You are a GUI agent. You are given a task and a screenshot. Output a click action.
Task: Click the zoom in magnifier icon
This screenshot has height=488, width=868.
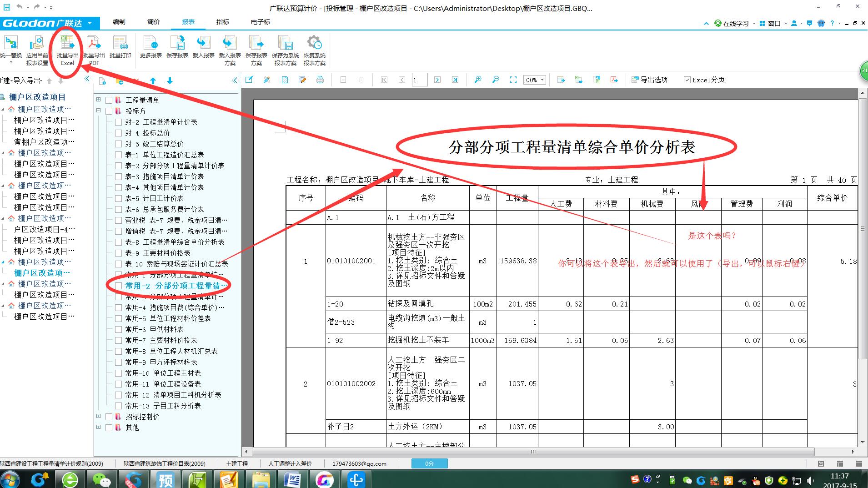478,80
